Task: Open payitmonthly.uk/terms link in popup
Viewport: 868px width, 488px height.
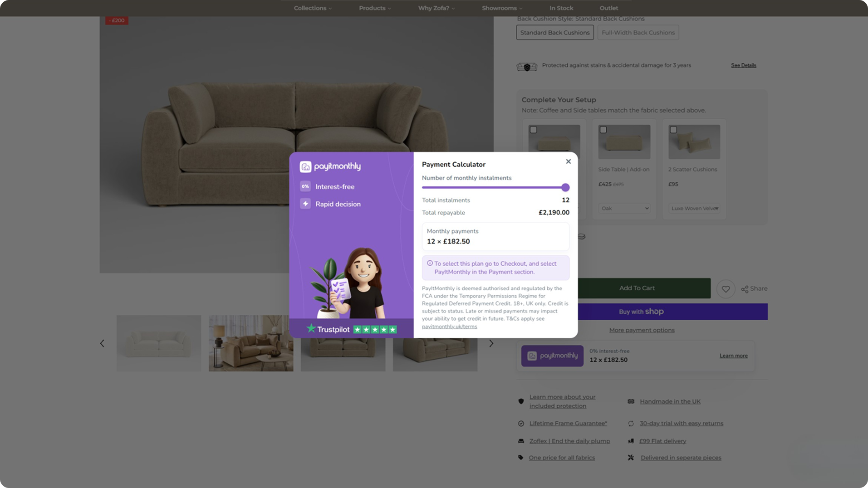Action: 449,327
